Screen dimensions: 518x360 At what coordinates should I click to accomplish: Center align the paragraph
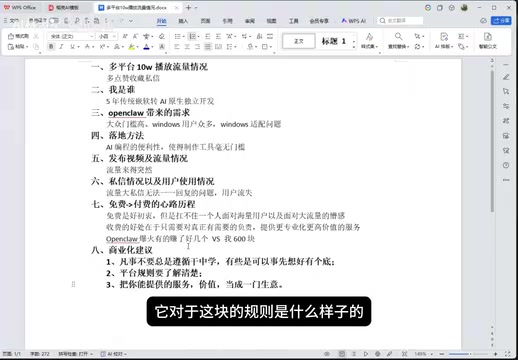coord(187,47)
